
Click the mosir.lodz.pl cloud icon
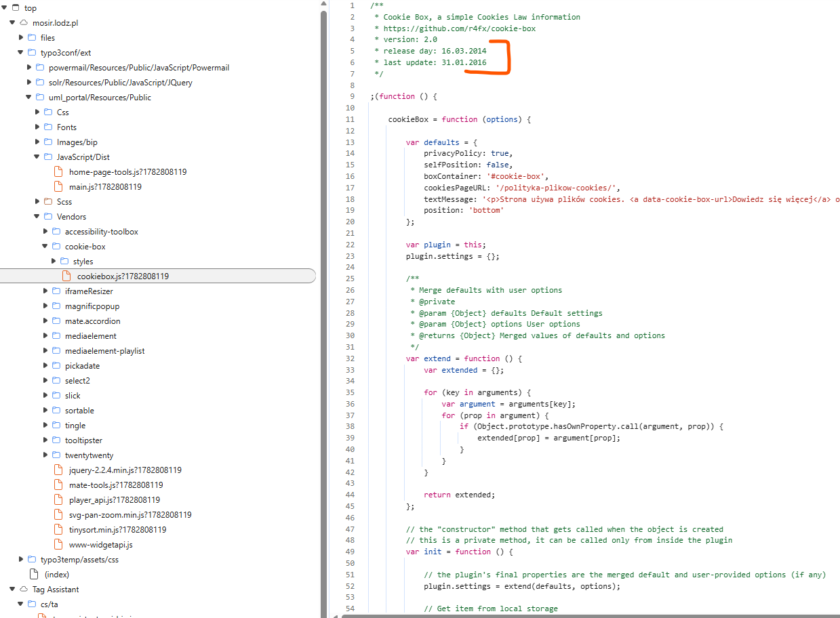coord(24,22)
